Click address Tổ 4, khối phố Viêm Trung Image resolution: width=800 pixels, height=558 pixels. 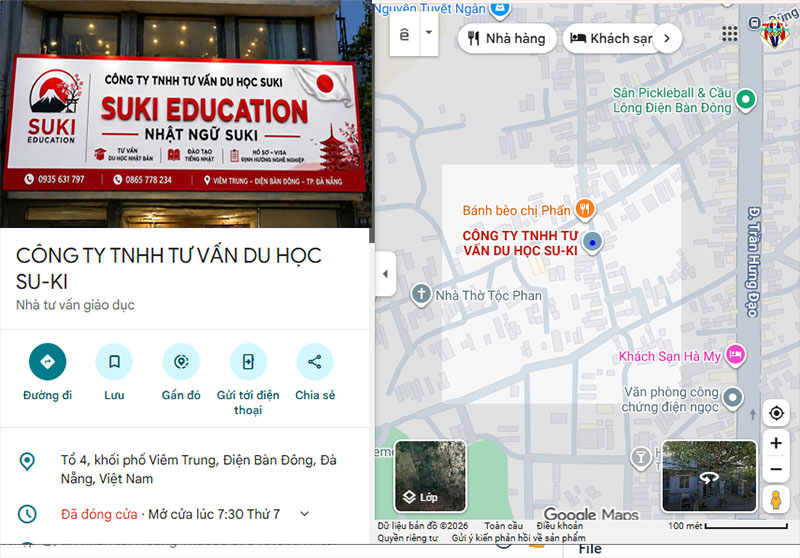coord(198,469)
